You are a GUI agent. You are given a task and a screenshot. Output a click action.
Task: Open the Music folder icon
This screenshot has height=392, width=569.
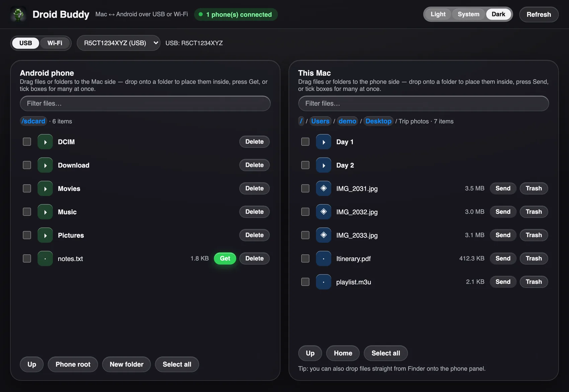pyautogui.click(x=45, y=212)
